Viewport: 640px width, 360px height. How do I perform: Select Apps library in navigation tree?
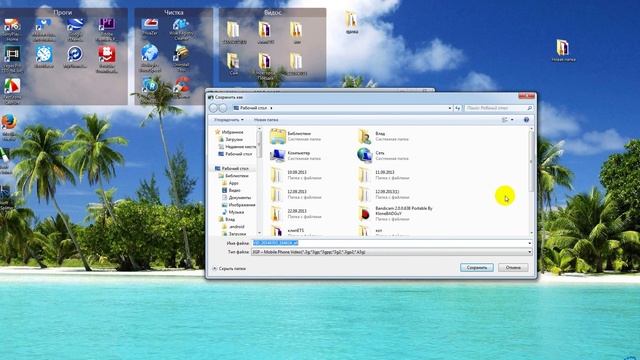pyautogui.click(x=230, y=183)
